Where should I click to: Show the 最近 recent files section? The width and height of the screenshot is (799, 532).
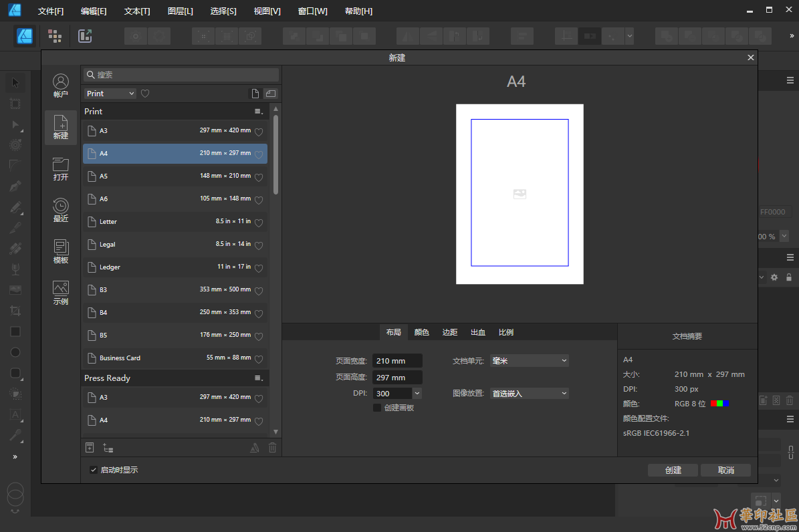click(61, 210)
